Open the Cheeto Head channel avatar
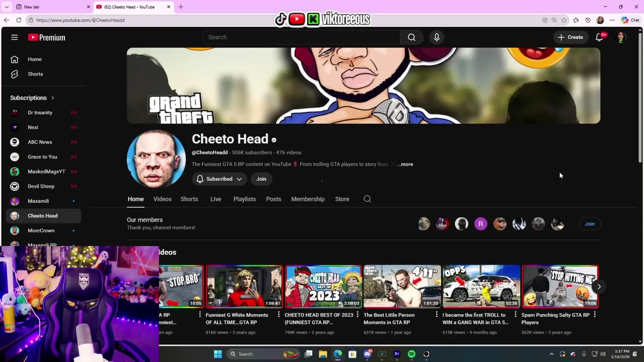The image size is (644, 362). 156,159
